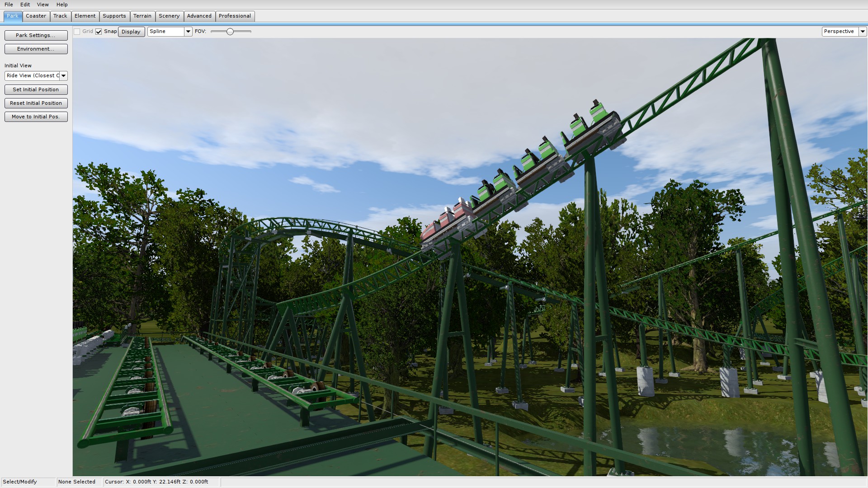The width and height of the screenshot is (868, 488).
Task: Click the Select/Modify status text
Action: click(20, 482)
